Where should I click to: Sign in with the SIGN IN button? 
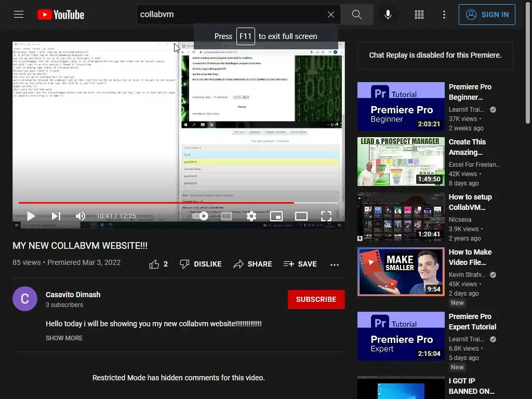point(487,15)
